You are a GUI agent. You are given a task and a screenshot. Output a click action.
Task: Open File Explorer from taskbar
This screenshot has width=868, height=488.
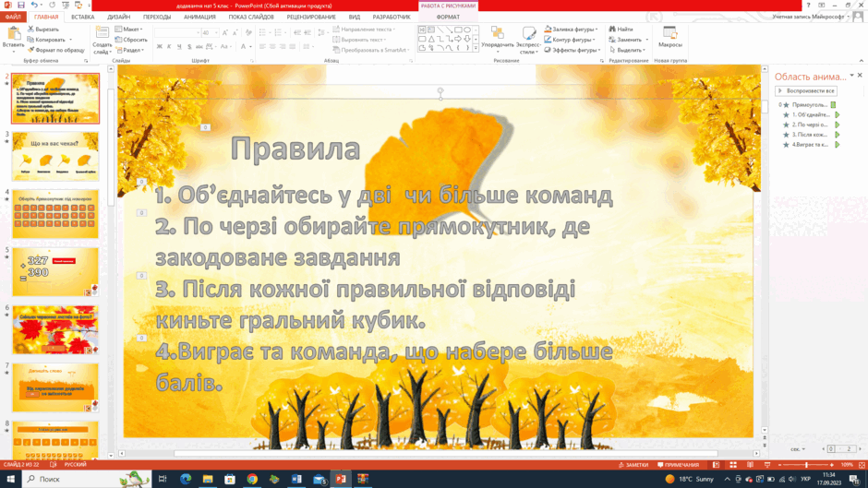pos(208,479)
